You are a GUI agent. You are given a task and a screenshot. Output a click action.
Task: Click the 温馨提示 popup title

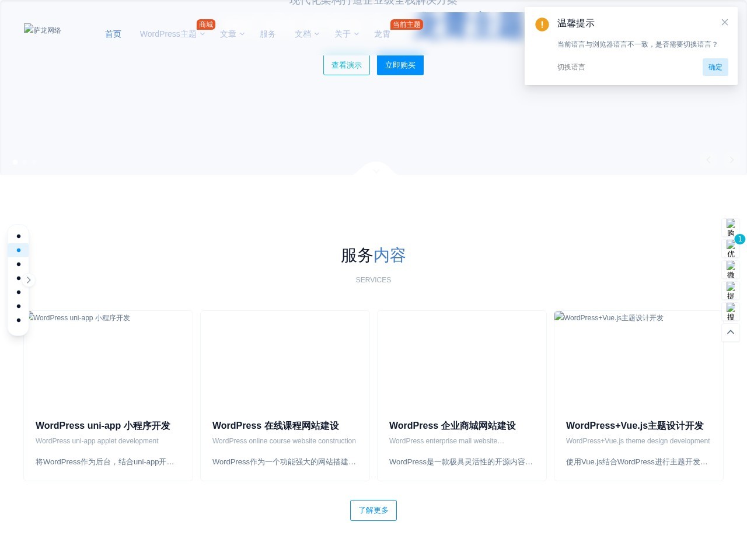pyautogui.click(x=576, y=23)
